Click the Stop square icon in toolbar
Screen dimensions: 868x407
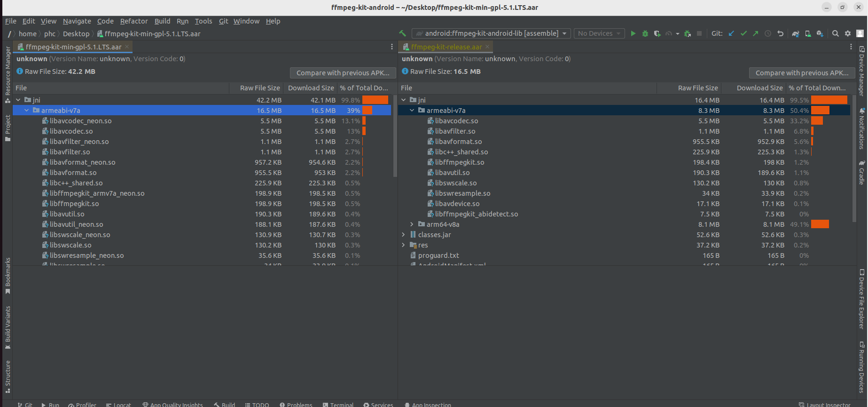tap(699, 33)
